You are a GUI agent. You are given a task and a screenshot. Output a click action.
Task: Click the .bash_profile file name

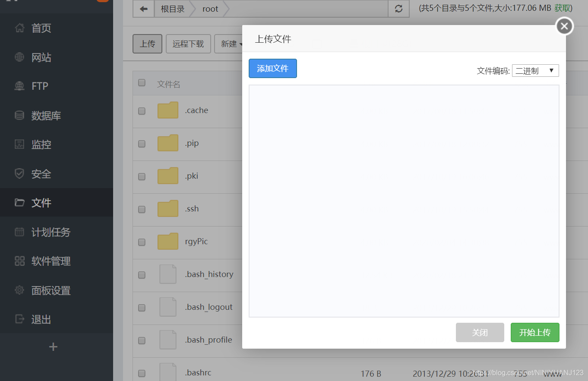tap(209, 340)
